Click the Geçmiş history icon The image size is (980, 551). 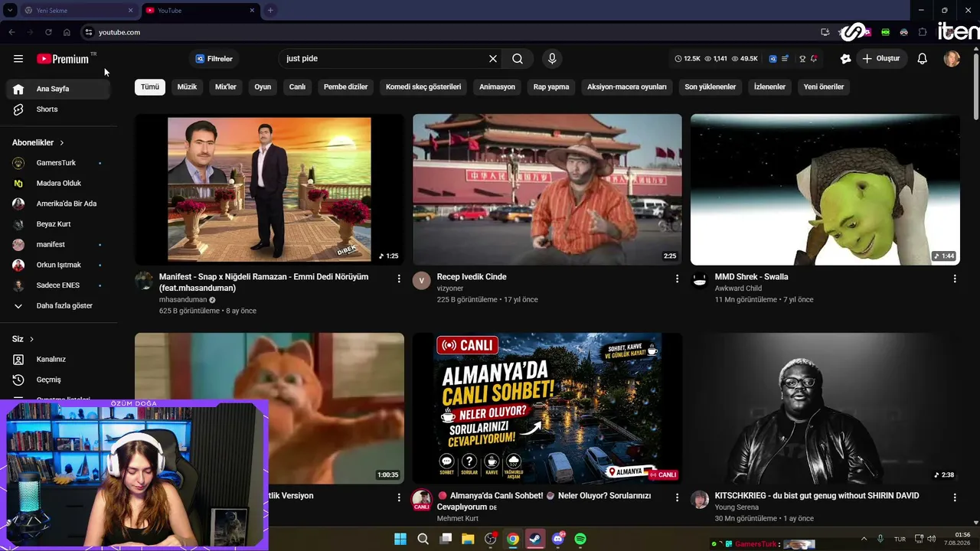click(x=18, y=380)
